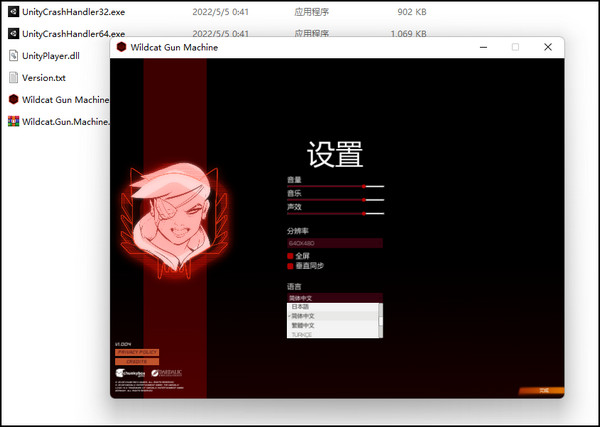Select the UnityCrashHandler64.exe file name
Viewport: 600px width, 427px height.
[73, 34]
